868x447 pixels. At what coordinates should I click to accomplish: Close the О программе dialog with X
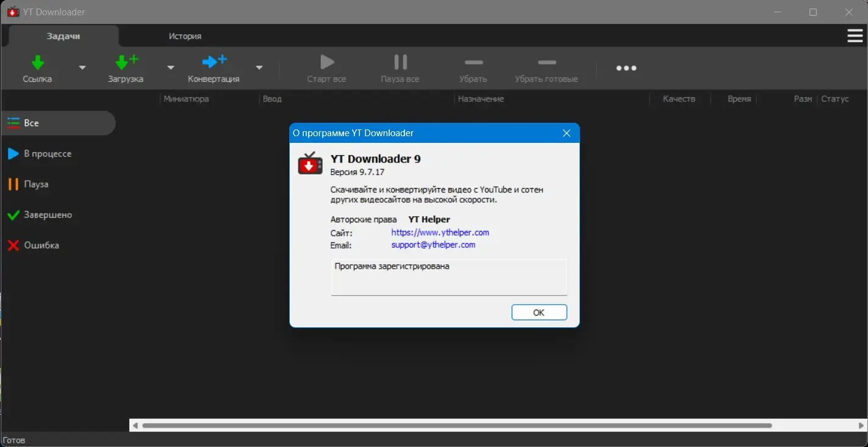567,133
